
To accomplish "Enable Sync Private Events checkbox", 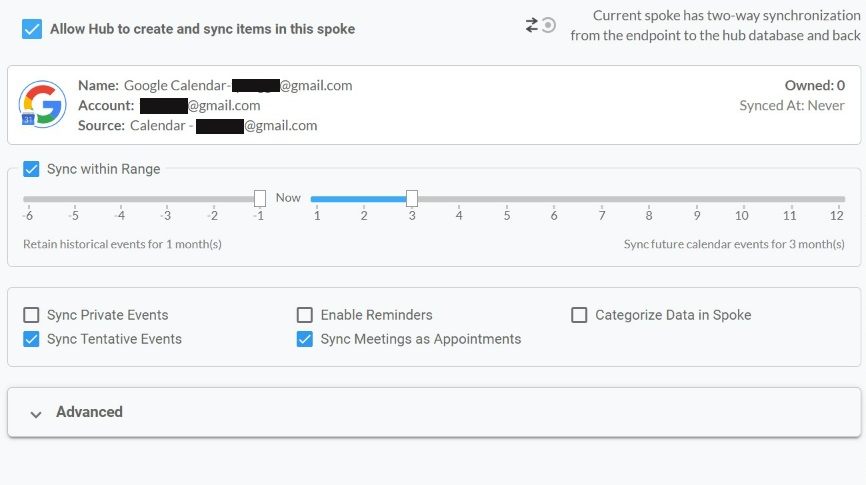I will [31, 315].
